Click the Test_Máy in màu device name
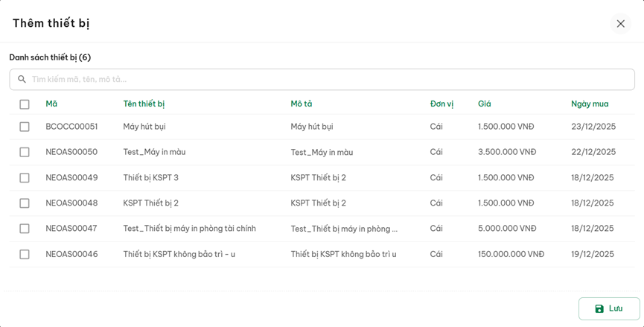Screen dimensions: 644x327 point(154,153)
